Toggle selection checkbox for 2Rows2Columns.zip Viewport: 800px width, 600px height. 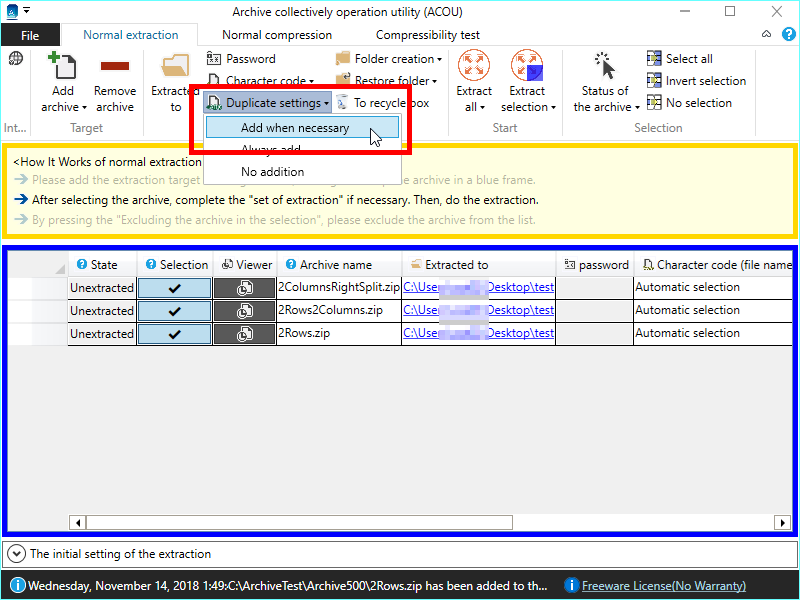click(174, 310)
